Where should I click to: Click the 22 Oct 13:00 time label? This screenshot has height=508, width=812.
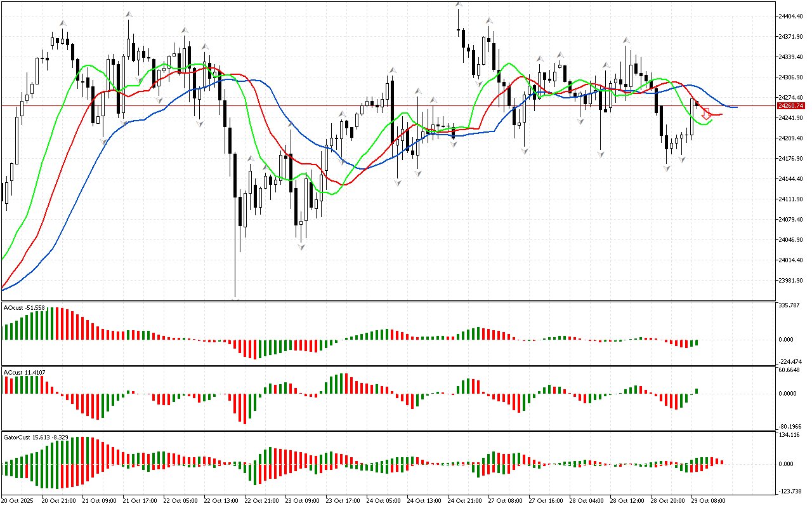pos(221,501)
